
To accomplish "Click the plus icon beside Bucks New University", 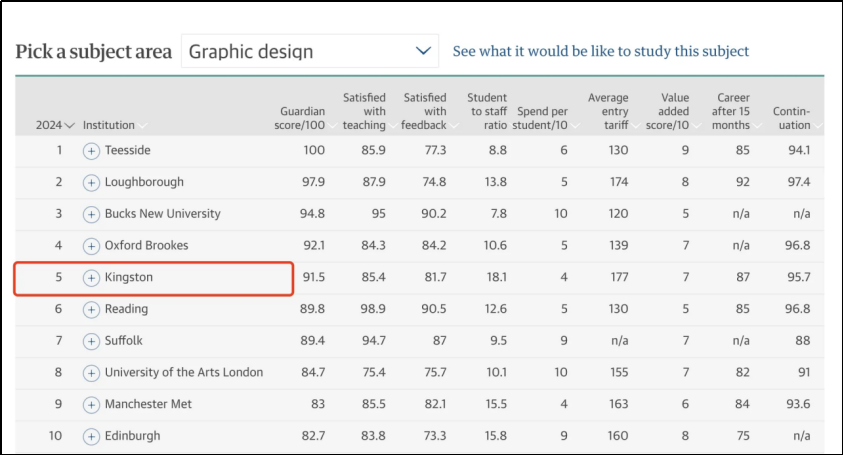I will [91, 214].
